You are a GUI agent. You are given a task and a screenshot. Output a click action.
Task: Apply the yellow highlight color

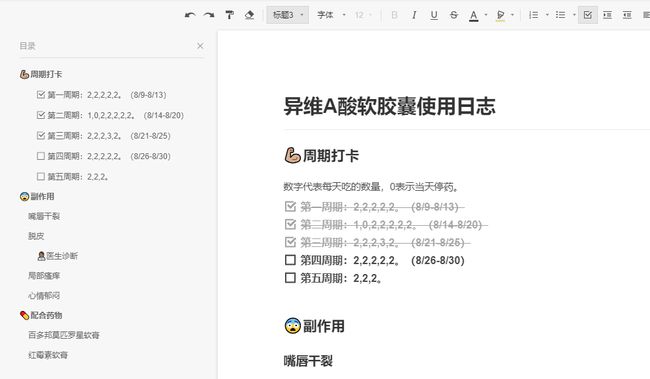click(x=500, y=16)
